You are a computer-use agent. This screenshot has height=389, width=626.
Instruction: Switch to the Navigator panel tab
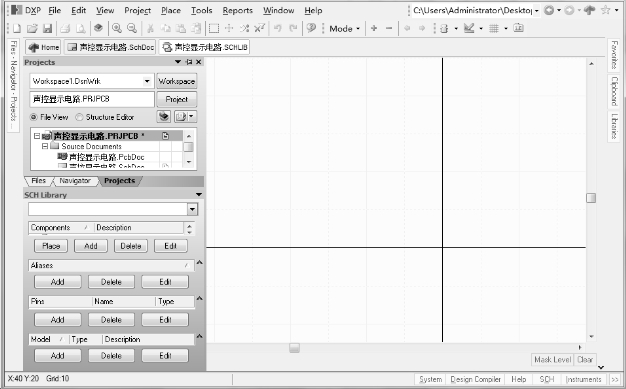click(x=75, y=181)
